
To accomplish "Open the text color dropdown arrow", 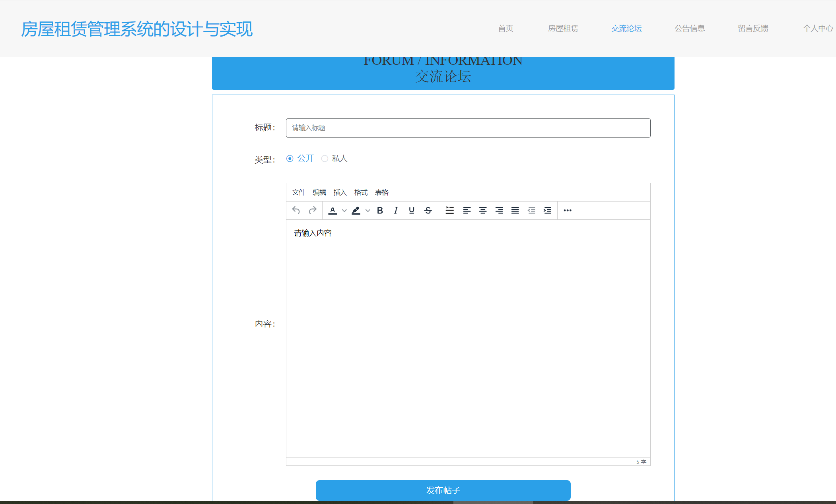I will point(344,211).
